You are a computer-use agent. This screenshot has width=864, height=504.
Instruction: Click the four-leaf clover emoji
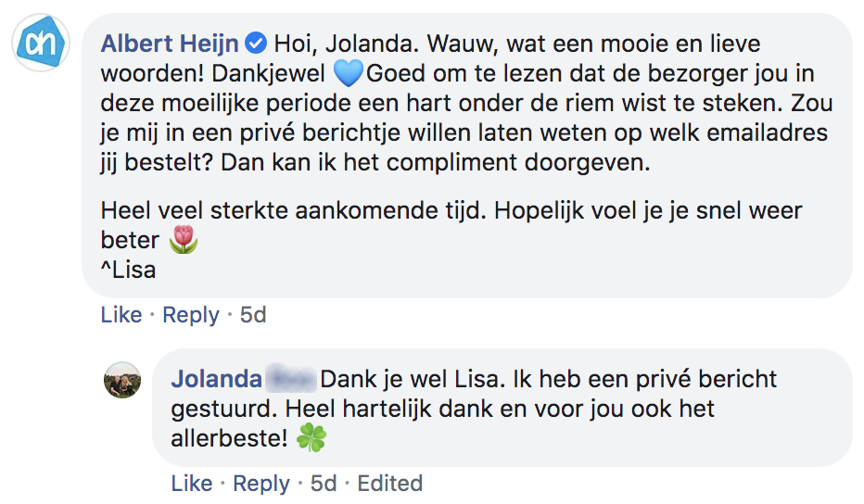coord(311,438)
